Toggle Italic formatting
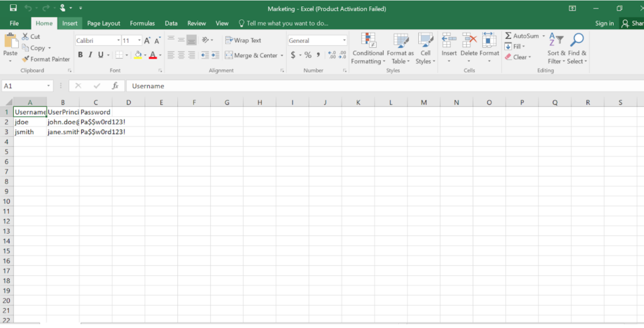 (x=91, y=55)
